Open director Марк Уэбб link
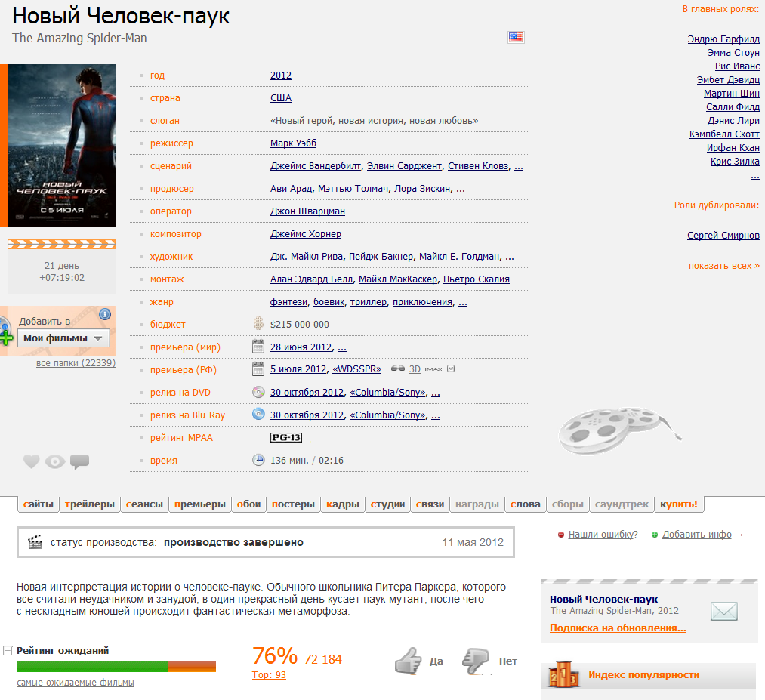The width and height of the screenshot is (765, 700). (x=293, y=143)
